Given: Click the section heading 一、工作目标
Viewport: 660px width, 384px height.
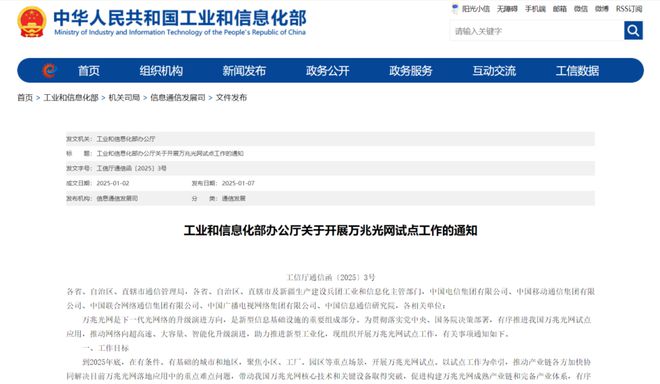Looking at the screenshot, I should [105, 348].
